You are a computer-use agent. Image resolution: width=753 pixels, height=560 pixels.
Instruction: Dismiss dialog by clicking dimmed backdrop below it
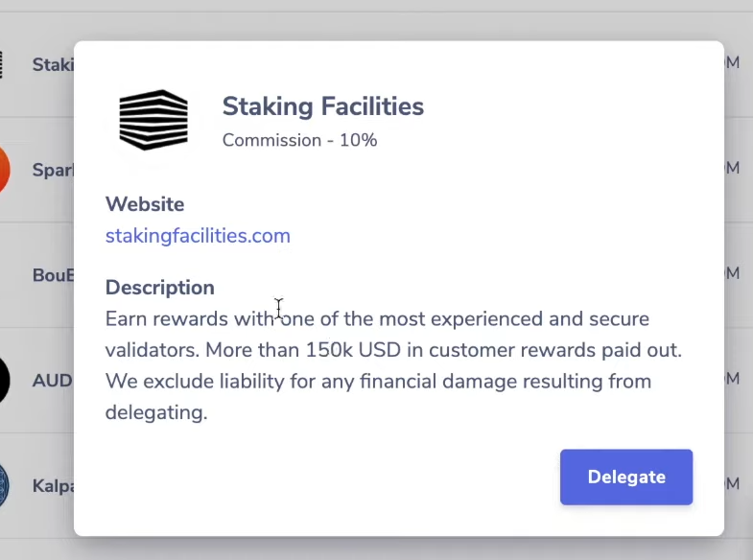[x=376, y=548]
